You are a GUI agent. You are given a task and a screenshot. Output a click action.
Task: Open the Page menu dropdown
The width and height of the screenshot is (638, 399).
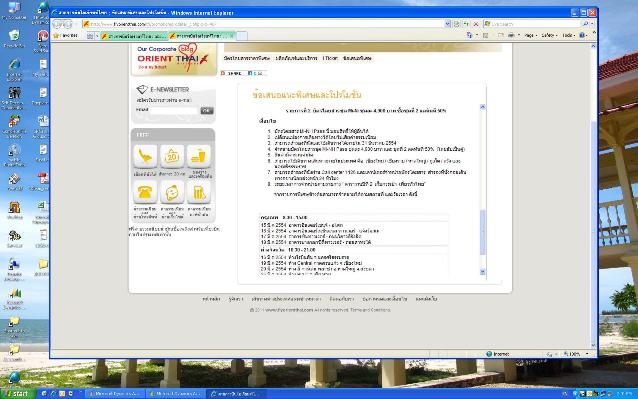531,36
